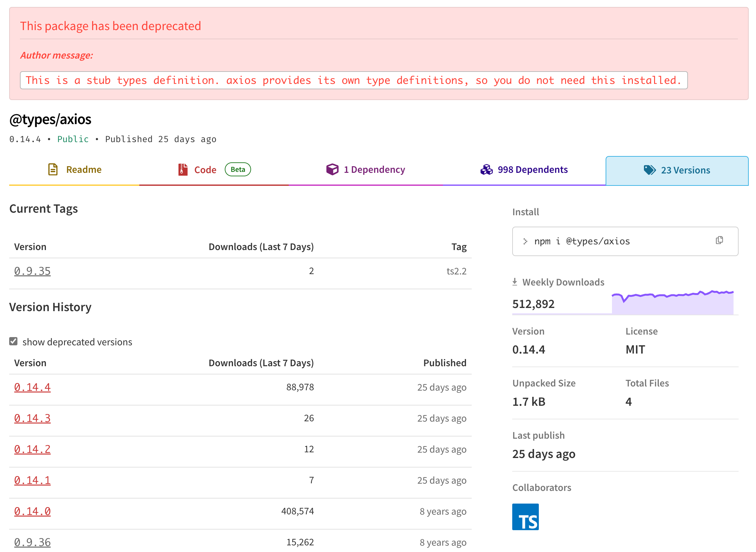Viewport: 756px width, 552px height.
Task: Switch to the 1 Dependency tab
Action: (x=374, y=169)
